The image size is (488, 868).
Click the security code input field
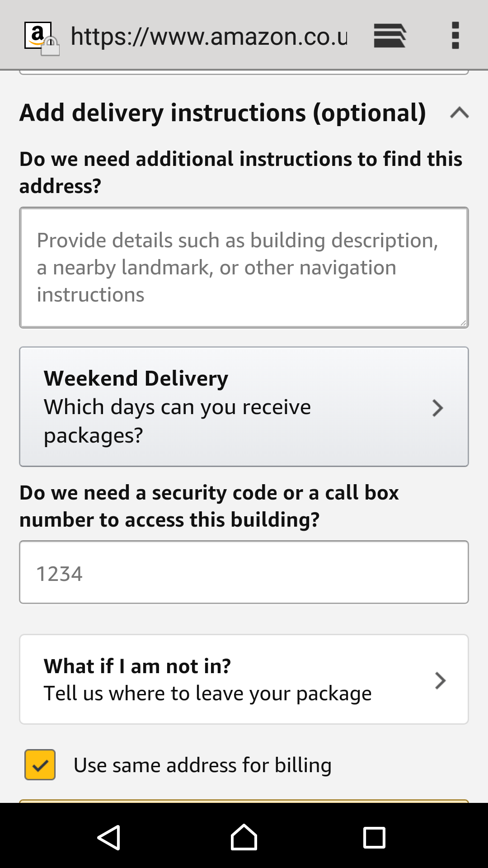[244, 572]
